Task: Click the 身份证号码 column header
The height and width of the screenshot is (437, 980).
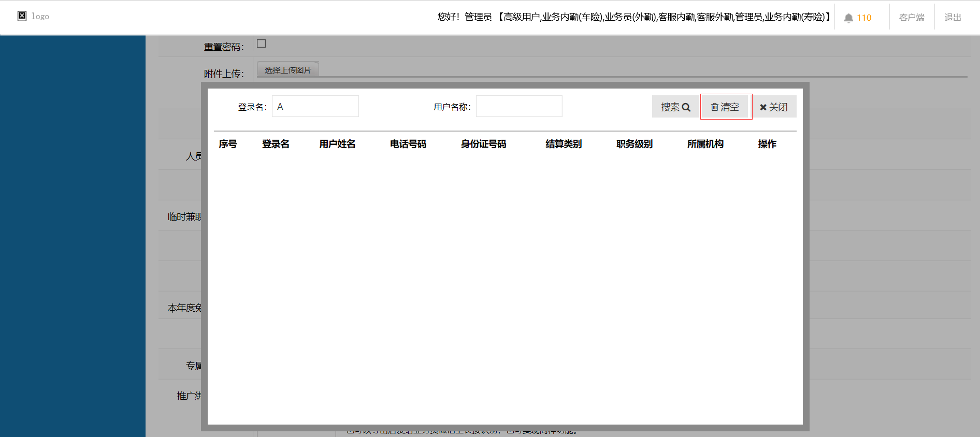Action: click(483, 144)
